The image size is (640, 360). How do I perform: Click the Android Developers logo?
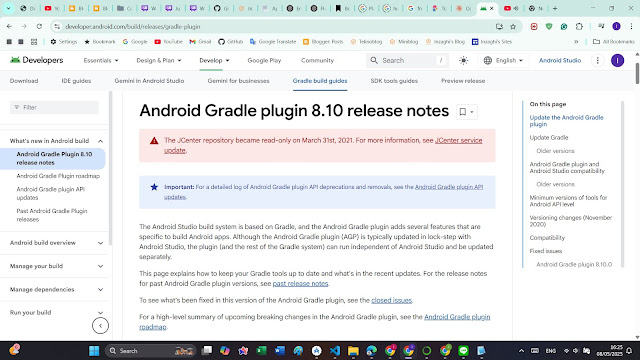tap(36, 60)
